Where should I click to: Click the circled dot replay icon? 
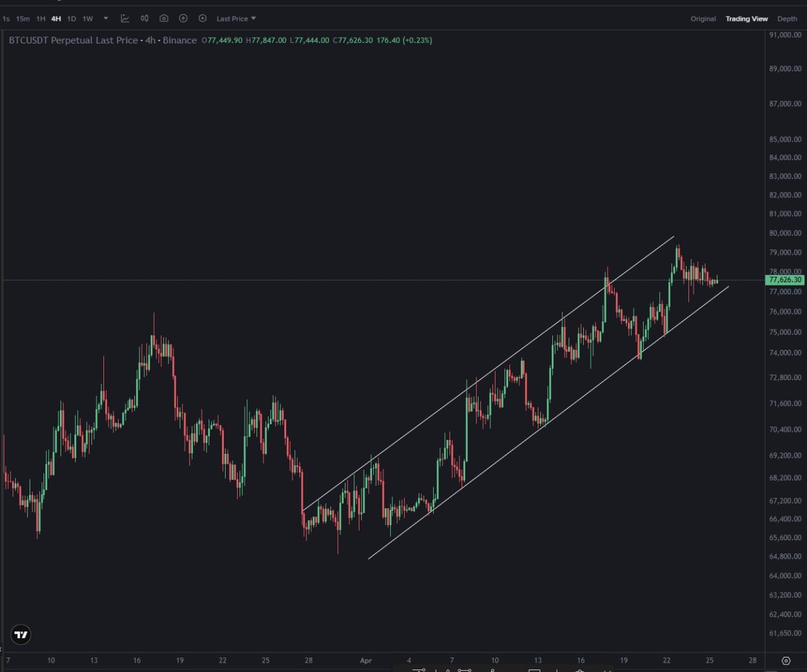[202, 18]
